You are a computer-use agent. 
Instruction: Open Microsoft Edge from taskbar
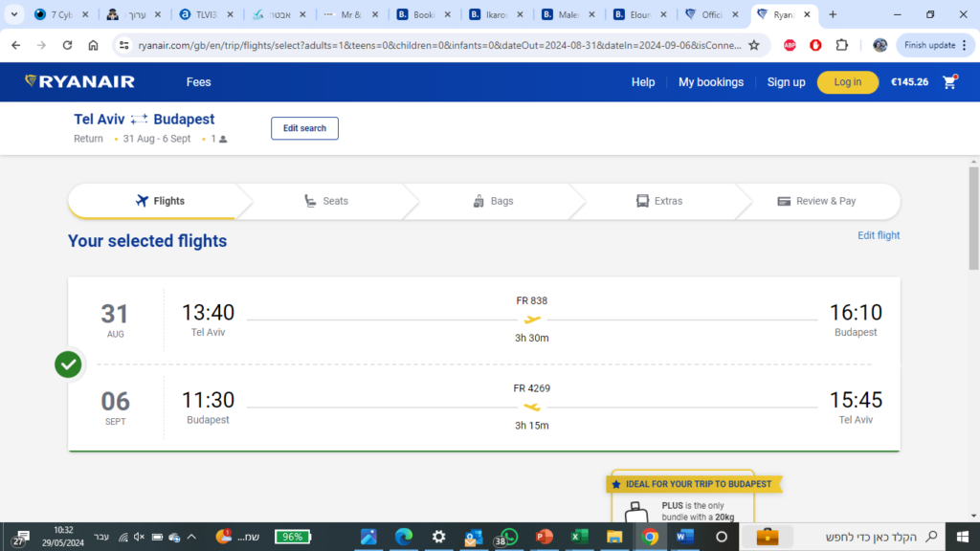(404, 537)
